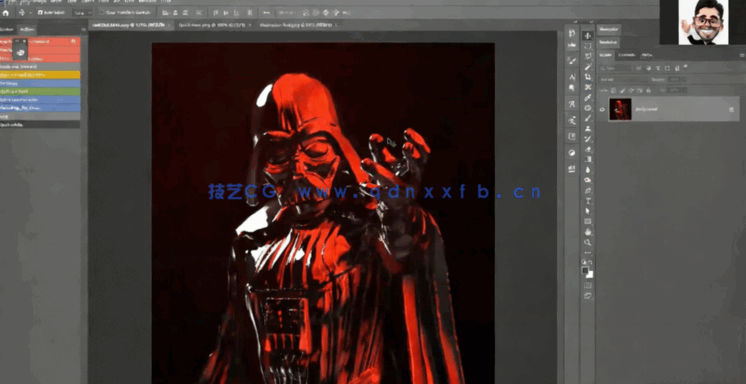Toggle the Auto-Select checkbox
Viewport: 746px width, 384px height.
(x=40, y=12)
